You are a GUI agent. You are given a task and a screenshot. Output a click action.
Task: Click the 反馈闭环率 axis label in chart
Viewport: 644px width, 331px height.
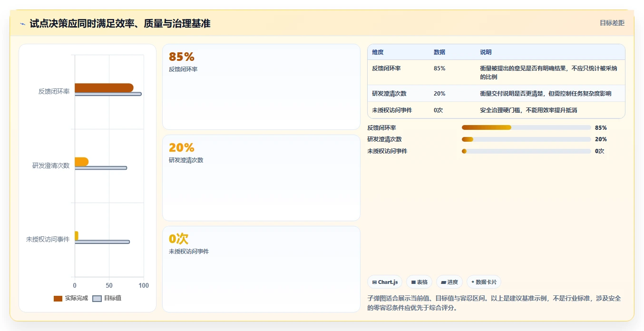tap(54, 91)
